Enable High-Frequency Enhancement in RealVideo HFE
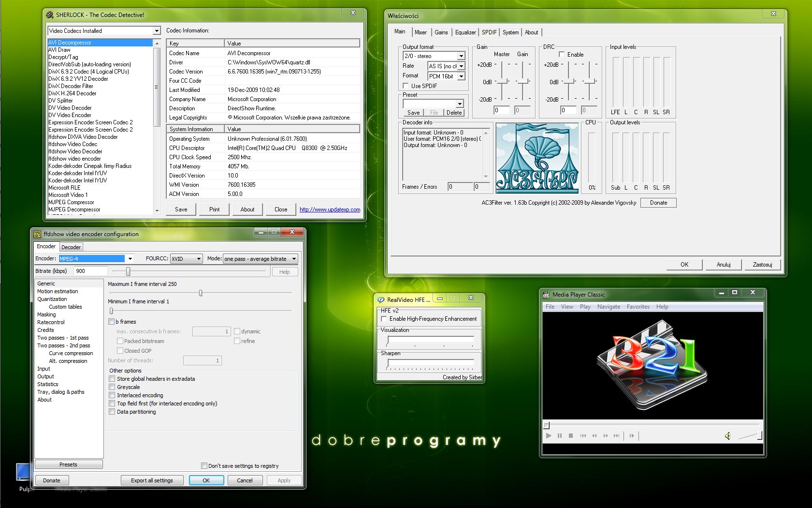The width and height of the screenshot is (812, 508). point(384,318)
